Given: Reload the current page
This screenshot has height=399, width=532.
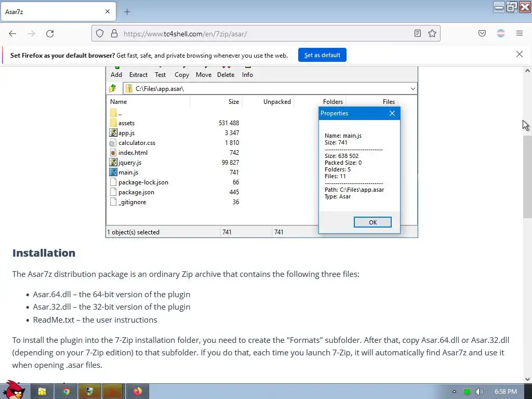Looking at the screenshot, I should click(50, 34).
